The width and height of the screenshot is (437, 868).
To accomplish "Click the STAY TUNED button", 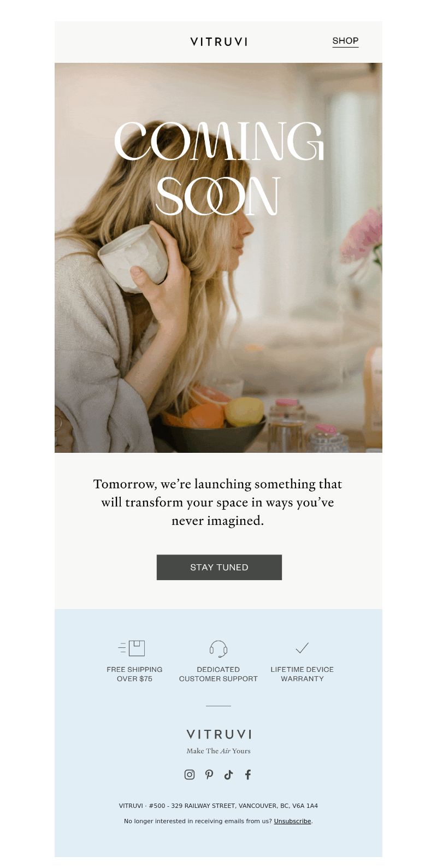I will [x=219, y=567].
